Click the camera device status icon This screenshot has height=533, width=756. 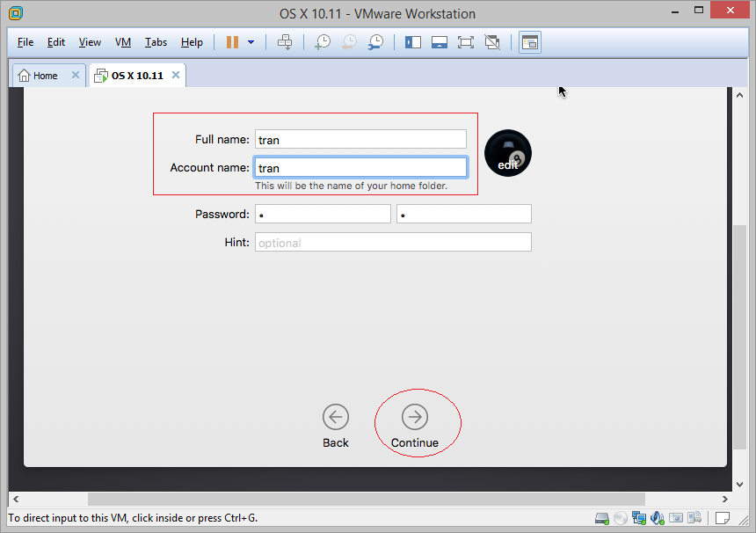click(x=676, y=519)
